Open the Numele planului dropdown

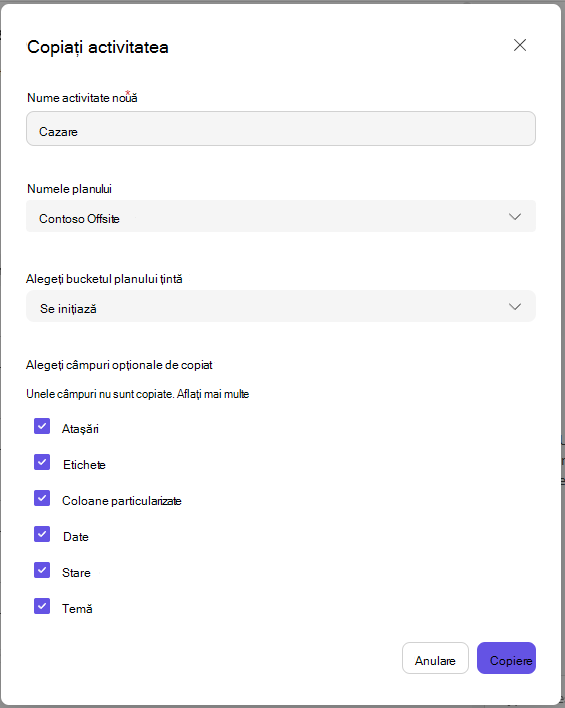[x=281, y=216]
